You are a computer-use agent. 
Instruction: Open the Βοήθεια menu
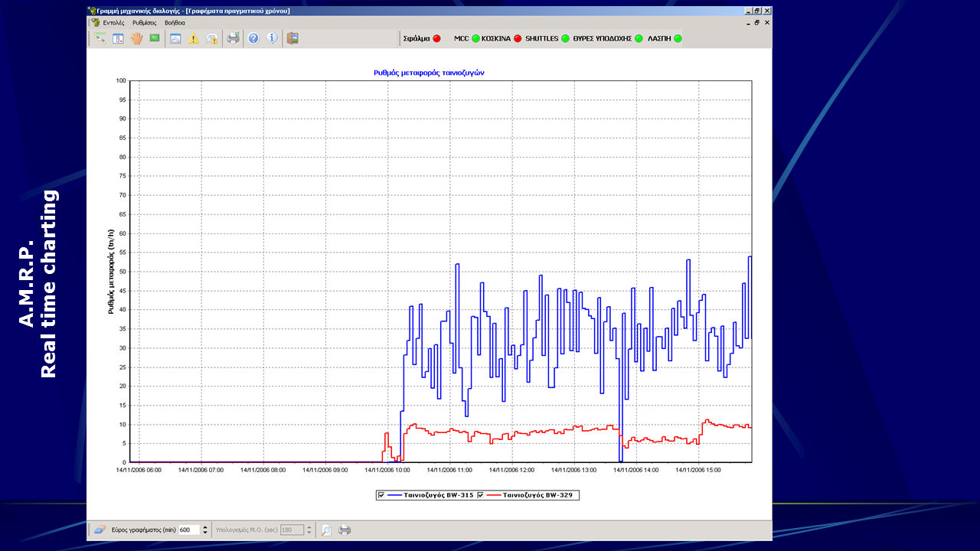point(175,23)
